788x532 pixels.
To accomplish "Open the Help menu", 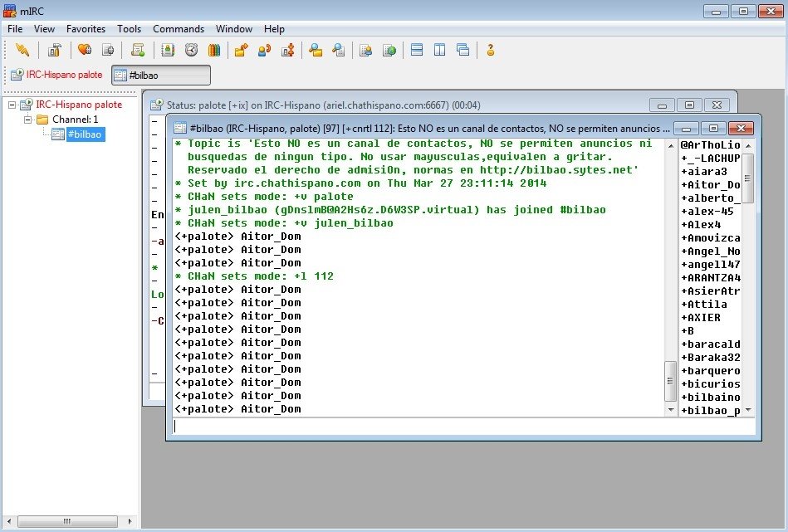I will click(x=274, y=29).
